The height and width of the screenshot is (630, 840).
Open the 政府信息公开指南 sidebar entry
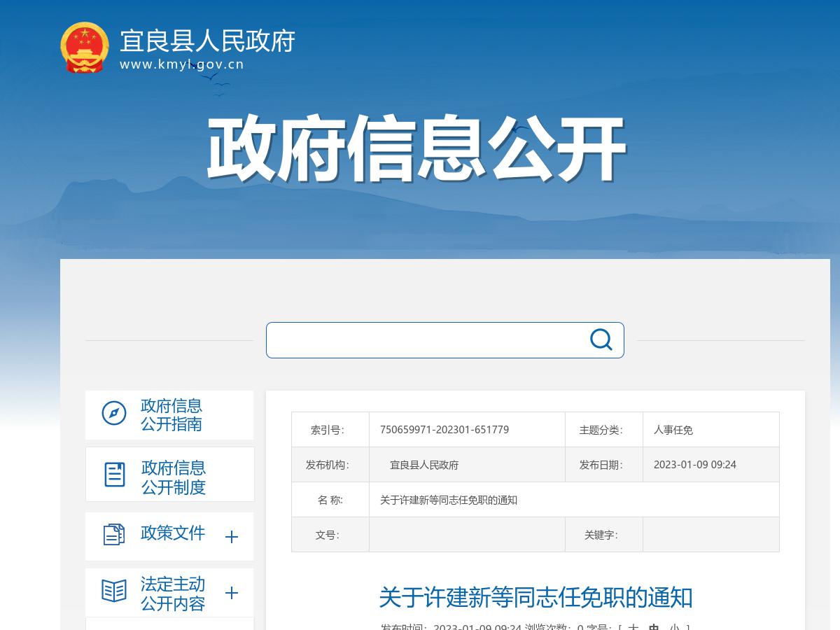coord(171,414)
